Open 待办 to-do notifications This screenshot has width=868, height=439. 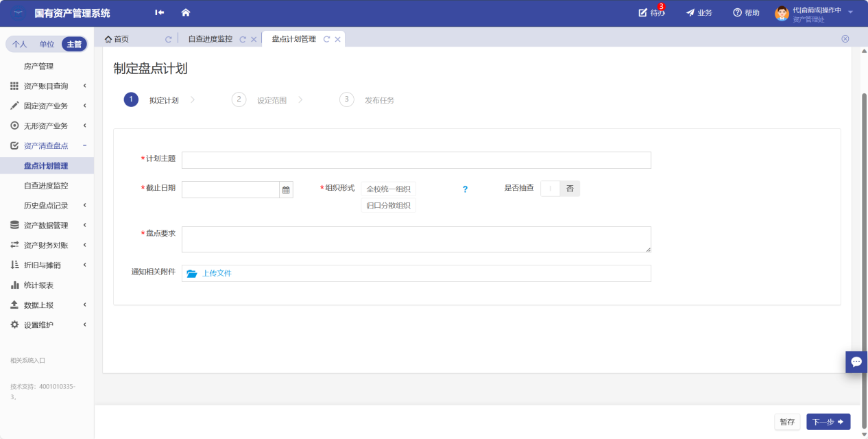(x=651, y=12)
